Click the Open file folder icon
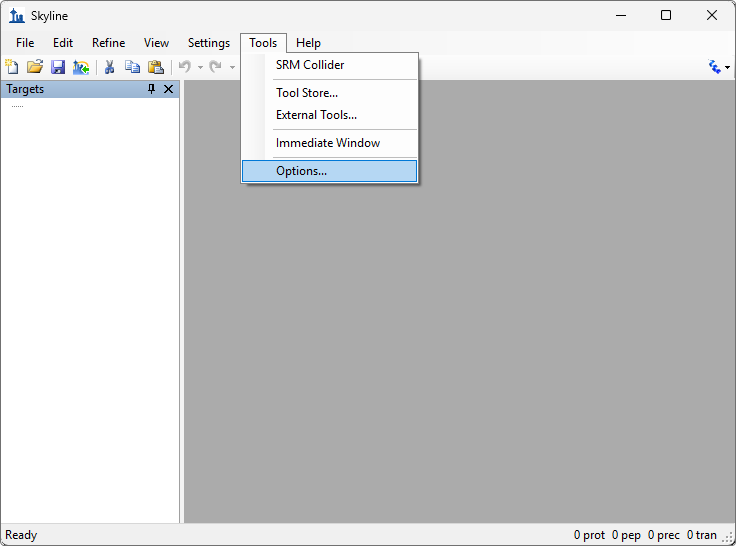 coord(35,67)
